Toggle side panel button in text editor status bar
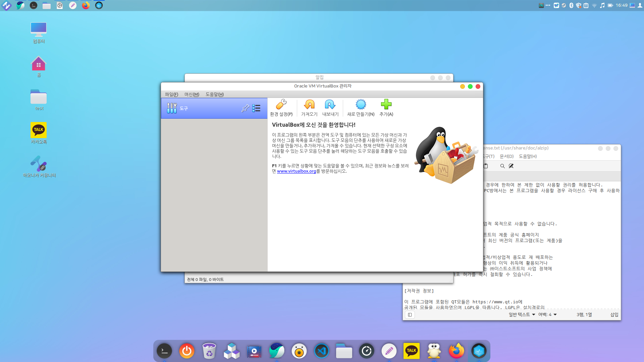The image size is (644, 362). pyautogui.click(x=410, y=314)
